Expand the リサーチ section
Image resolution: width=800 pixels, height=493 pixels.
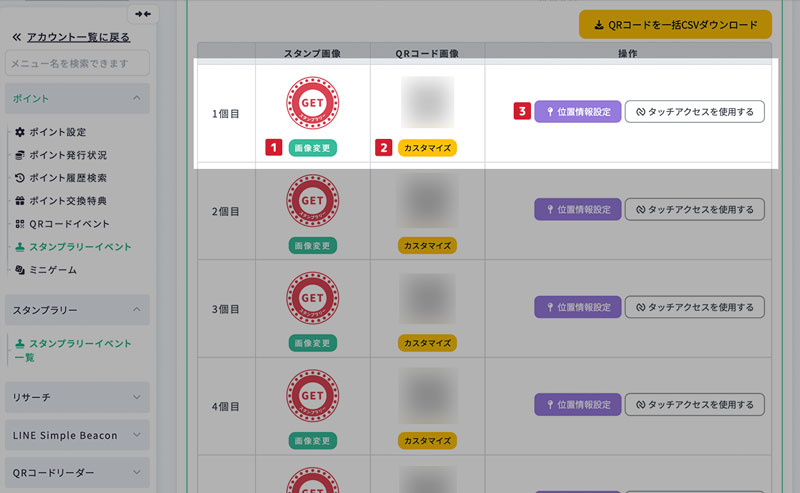(137, 397)
